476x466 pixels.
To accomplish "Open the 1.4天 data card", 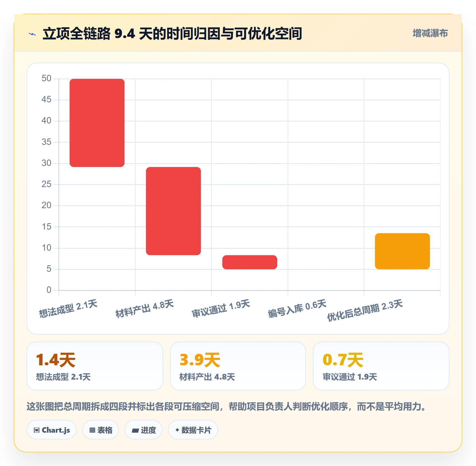I will (x=95, y=366).
